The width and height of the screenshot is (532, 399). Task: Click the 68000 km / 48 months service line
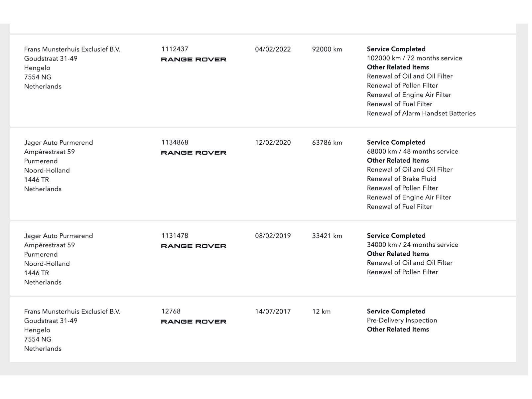[x=413, y=152]
